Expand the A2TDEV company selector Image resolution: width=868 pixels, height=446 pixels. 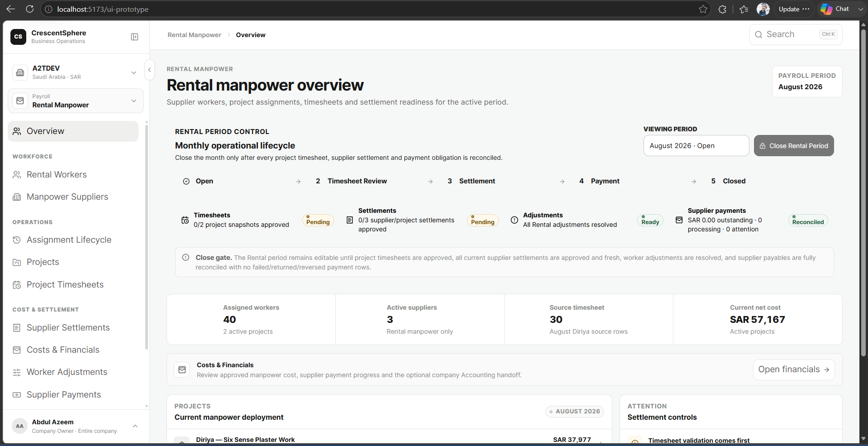pos(76,72)
